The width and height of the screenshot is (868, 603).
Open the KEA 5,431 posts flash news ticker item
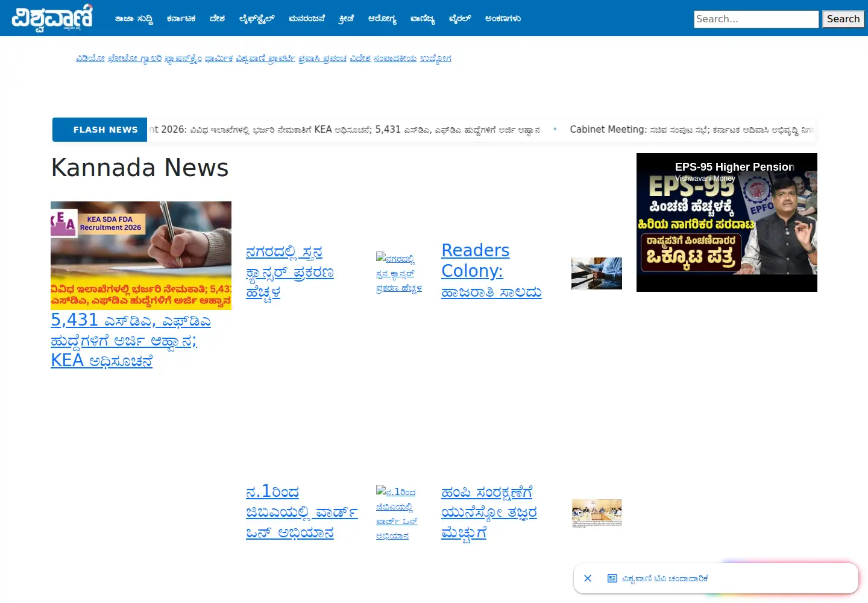click(345, 130)
